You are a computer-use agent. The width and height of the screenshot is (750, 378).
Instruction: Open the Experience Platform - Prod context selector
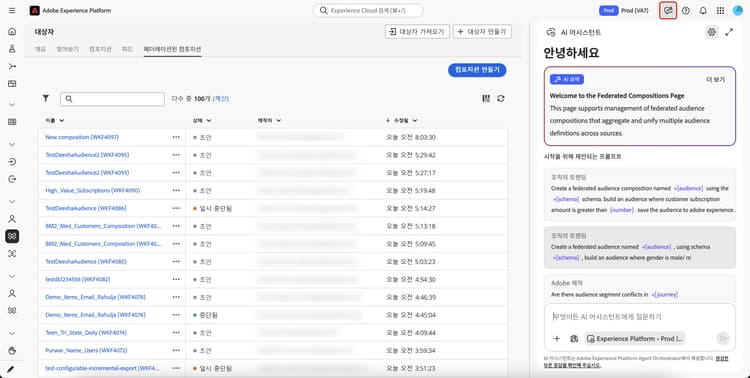pyautogui.click(x=635, y=339)
